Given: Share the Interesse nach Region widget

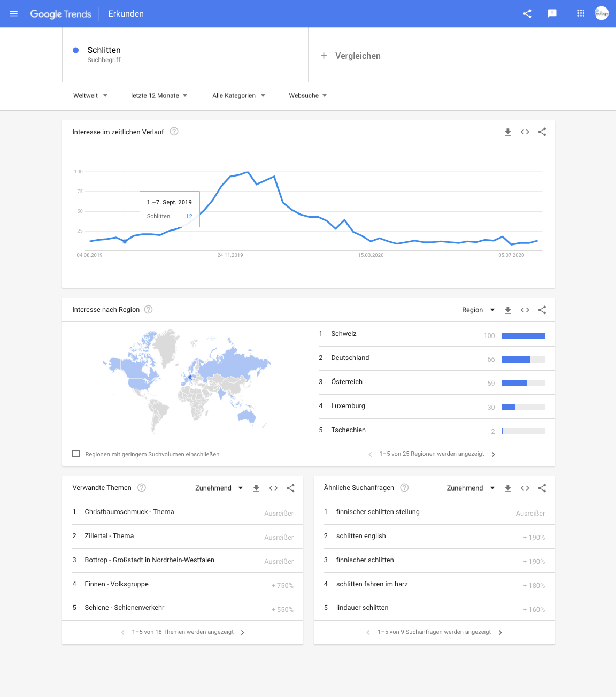Looking at the screenshot, I should click(542, 310).
